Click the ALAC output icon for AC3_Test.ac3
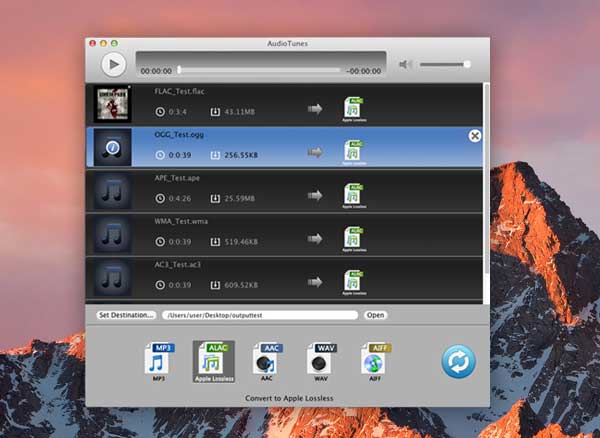The height and width of the screenshot is (438, 600). (354, 282)
